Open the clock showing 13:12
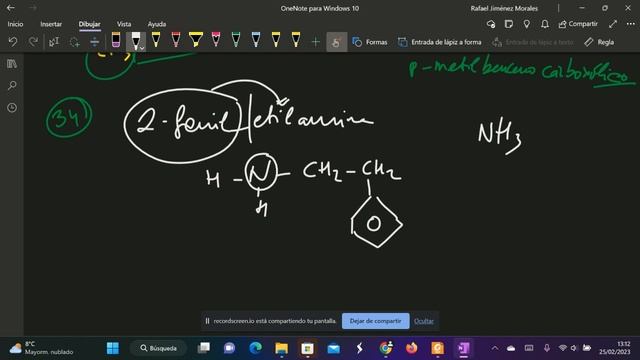640x360 pixels. point(615,348)
